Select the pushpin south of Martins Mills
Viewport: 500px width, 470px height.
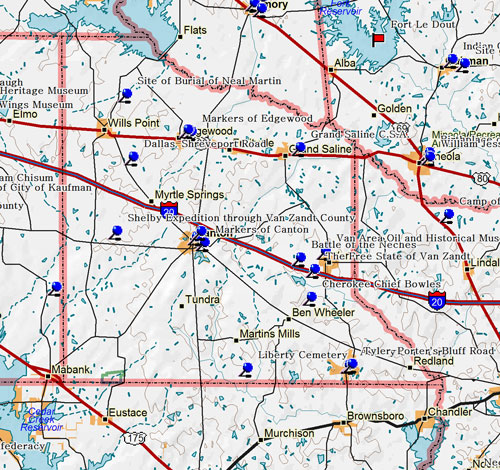tap(246, 370)
